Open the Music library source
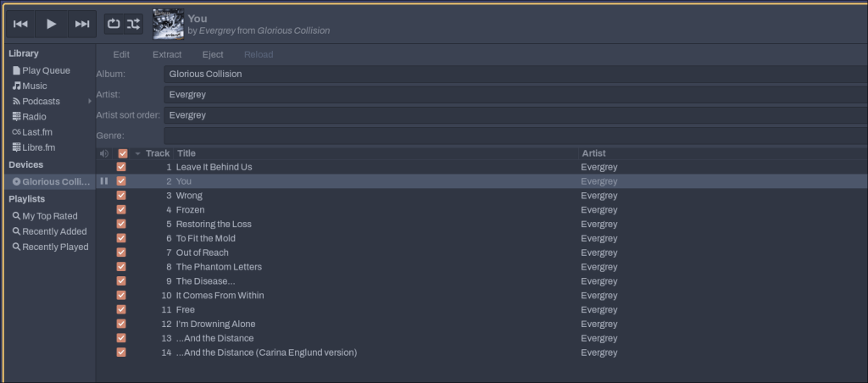Viewport: 868px width, 383px height. [35, 86]
